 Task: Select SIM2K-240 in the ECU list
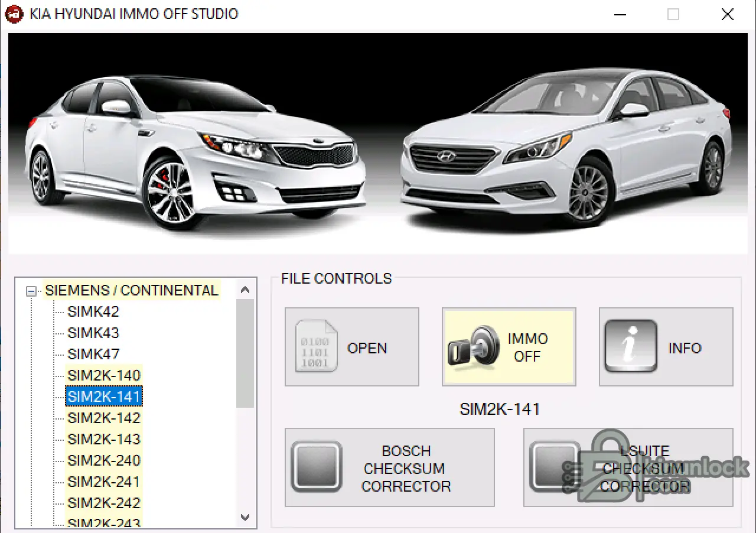tap(104, 460)
